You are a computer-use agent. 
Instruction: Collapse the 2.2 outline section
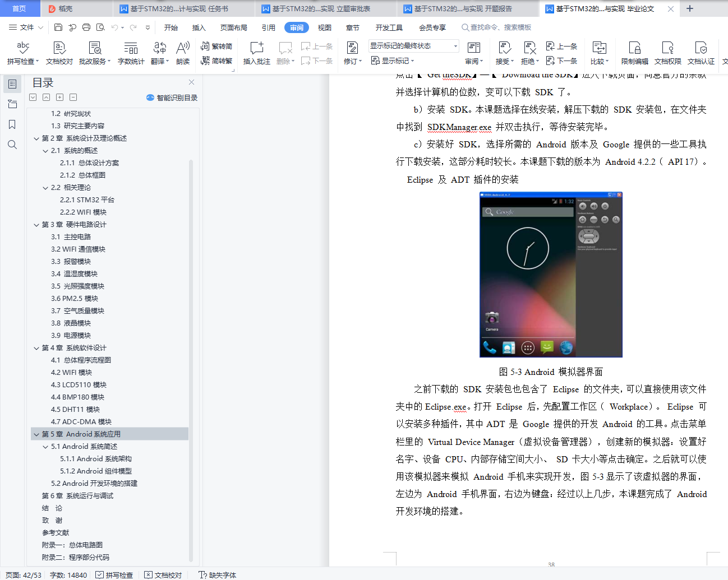tap(45, 188)
